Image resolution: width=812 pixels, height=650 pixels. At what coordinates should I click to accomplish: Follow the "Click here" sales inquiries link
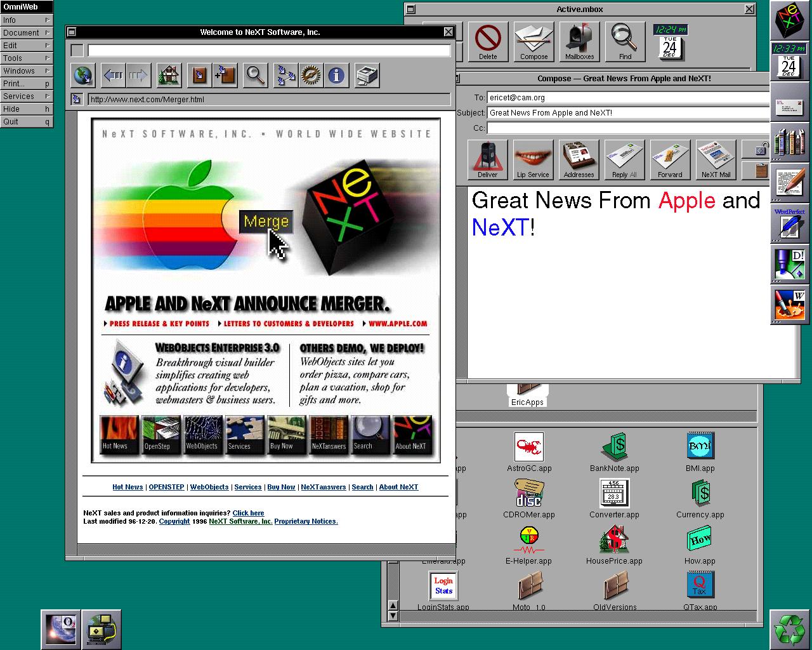[248, 513]
